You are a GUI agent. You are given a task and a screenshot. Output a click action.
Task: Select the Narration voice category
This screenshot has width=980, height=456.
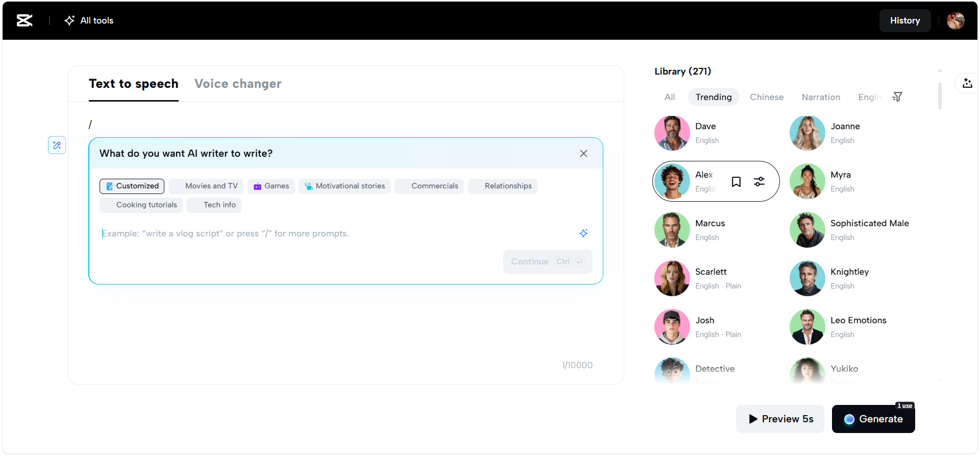(x=820, y=97)
